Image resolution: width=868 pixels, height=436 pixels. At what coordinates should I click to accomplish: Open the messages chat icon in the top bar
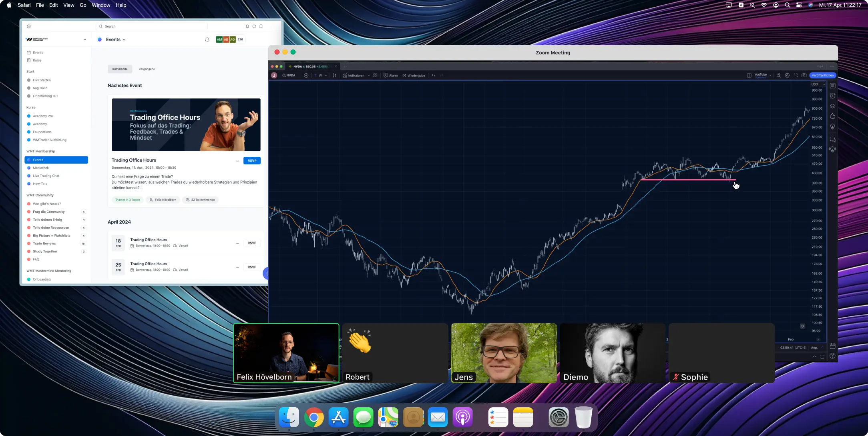tap(254, 26)
